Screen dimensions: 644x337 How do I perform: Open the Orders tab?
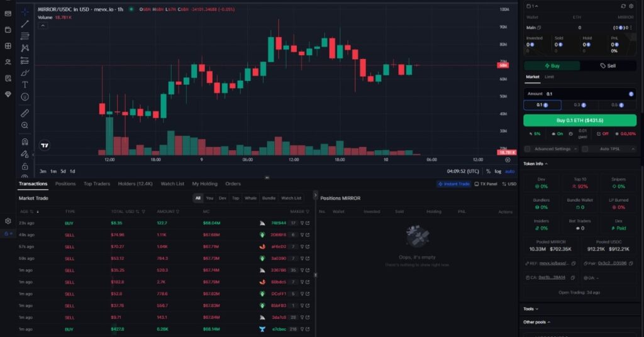pyautogui.click(x=233, y=184)
